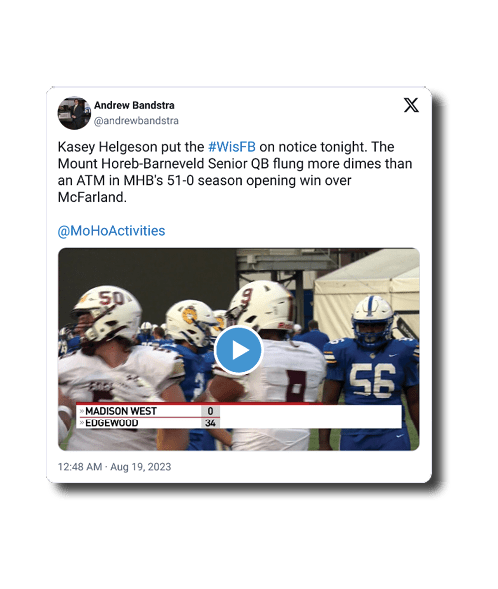
Task: Click the helmet numbered 50 in video
Action: (108, 314)
